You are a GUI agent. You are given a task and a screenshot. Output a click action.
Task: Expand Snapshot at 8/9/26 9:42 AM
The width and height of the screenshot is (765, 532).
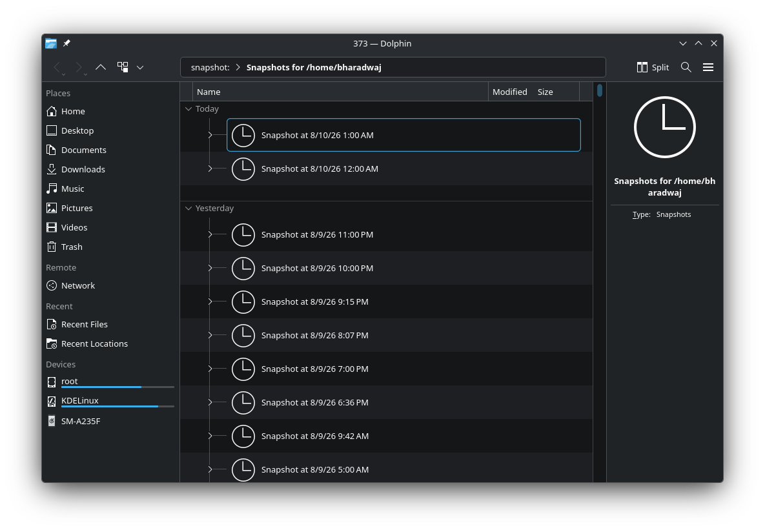(x=210, y=436)
